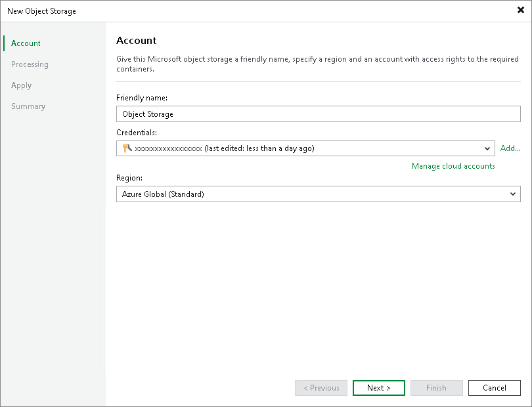
Task: Open the Apply wizard step
Action: pos(22,85)
